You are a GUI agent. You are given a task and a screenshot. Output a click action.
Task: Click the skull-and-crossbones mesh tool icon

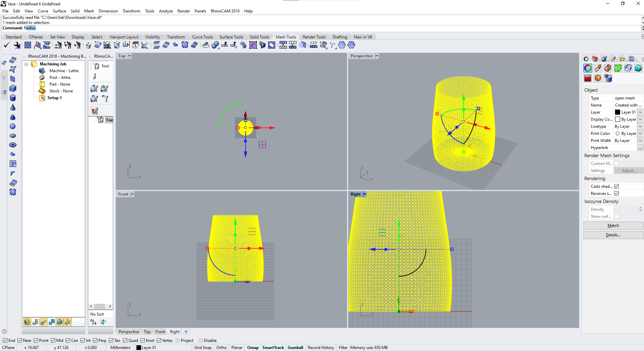(107, 45)
